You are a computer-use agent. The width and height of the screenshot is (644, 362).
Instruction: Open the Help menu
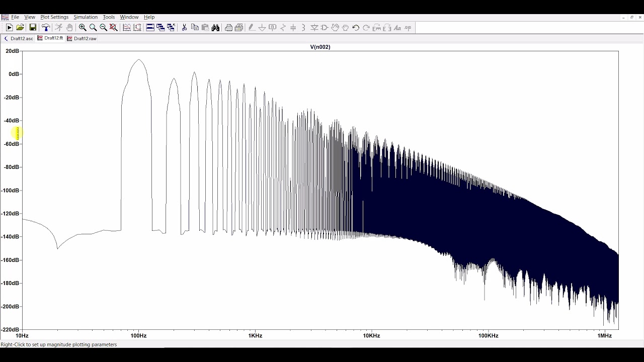[x=149, y=17]
